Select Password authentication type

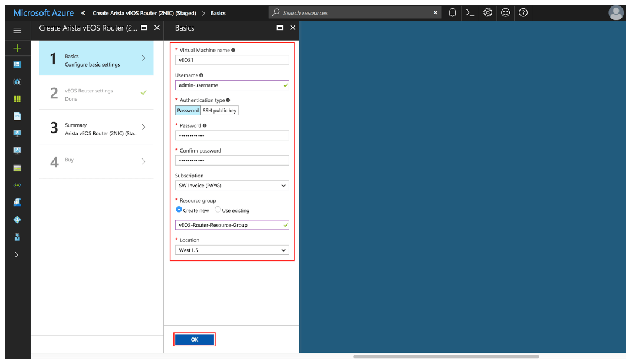[188, 111]
